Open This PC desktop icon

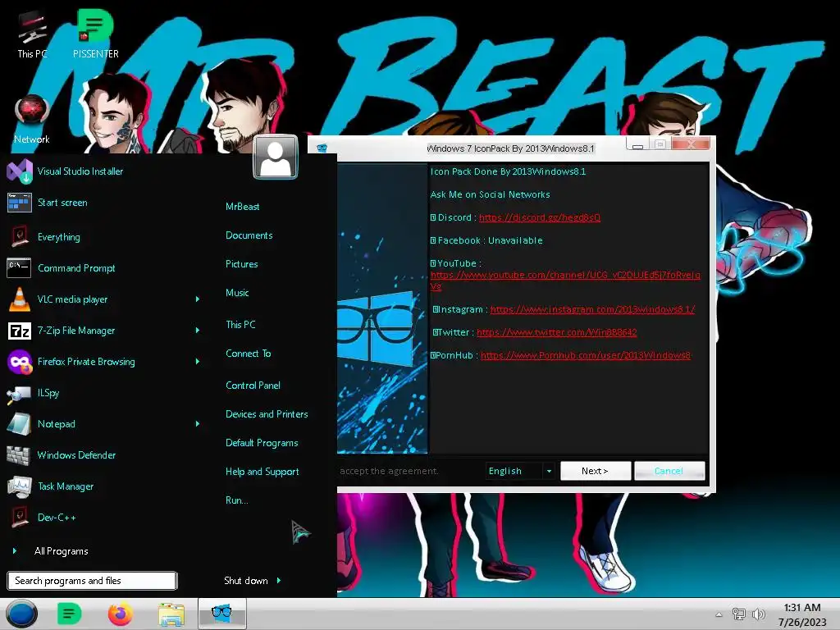tap(32, 33)
